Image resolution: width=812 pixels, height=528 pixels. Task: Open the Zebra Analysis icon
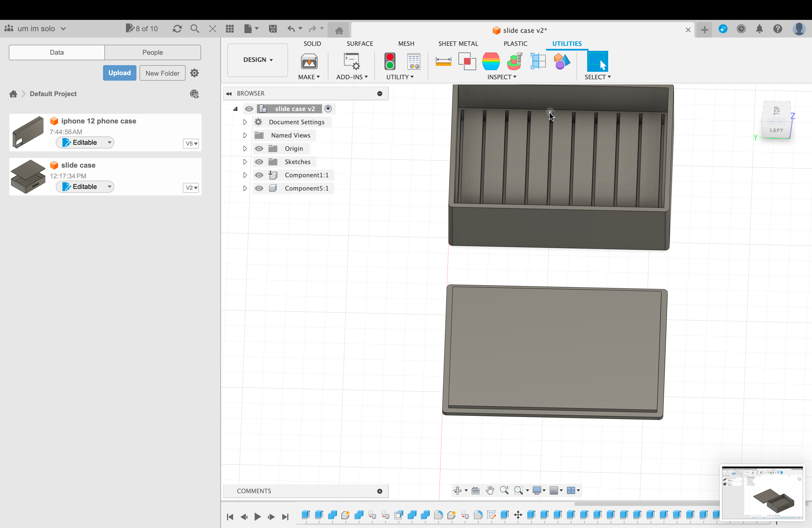click(x=491, y=61)
